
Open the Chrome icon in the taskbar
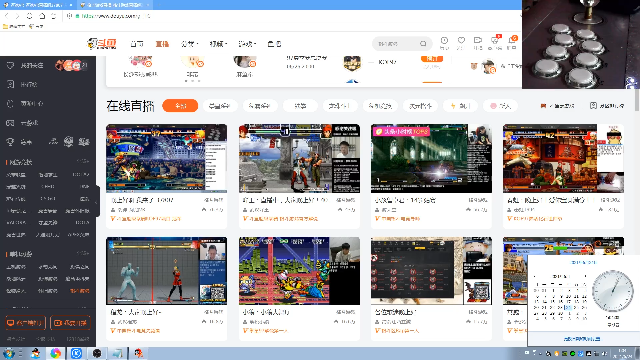pos(56,353)
